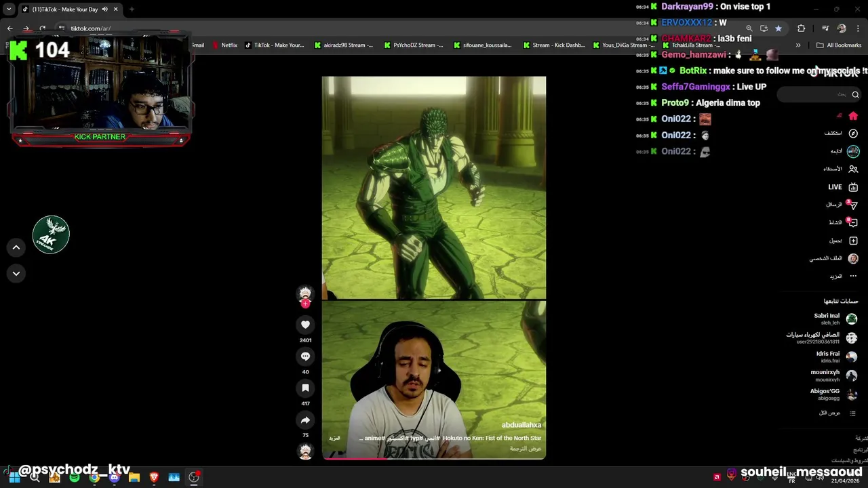Open Discord from the taskbar
868x488 pixels.
point(114,477)
